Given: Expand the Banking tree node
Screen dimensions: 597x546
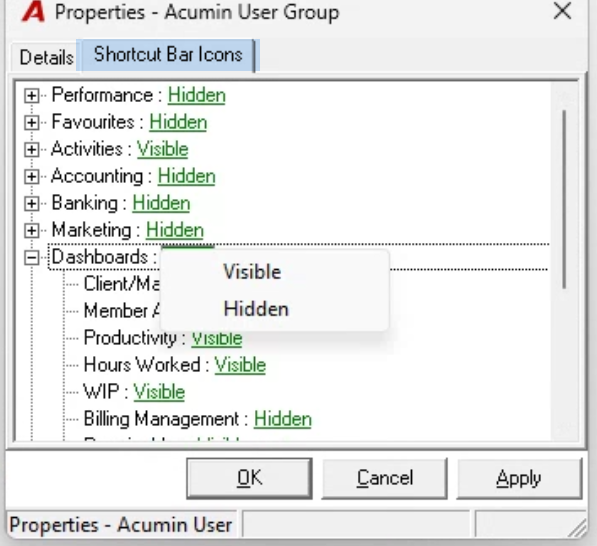Looking at the screenshot, I should [x=32, y=204].
